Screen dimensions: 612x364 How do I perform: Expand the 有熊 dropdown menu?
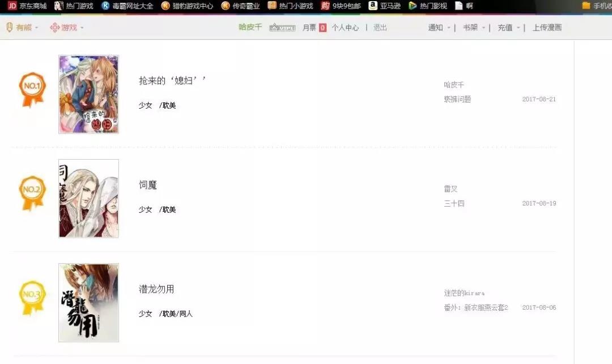pyautogui.click(x=23, y=28)
